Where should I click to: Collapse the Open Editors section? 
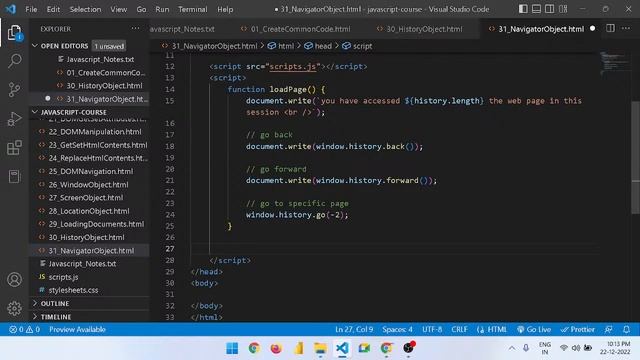click(x=64, y=46)
